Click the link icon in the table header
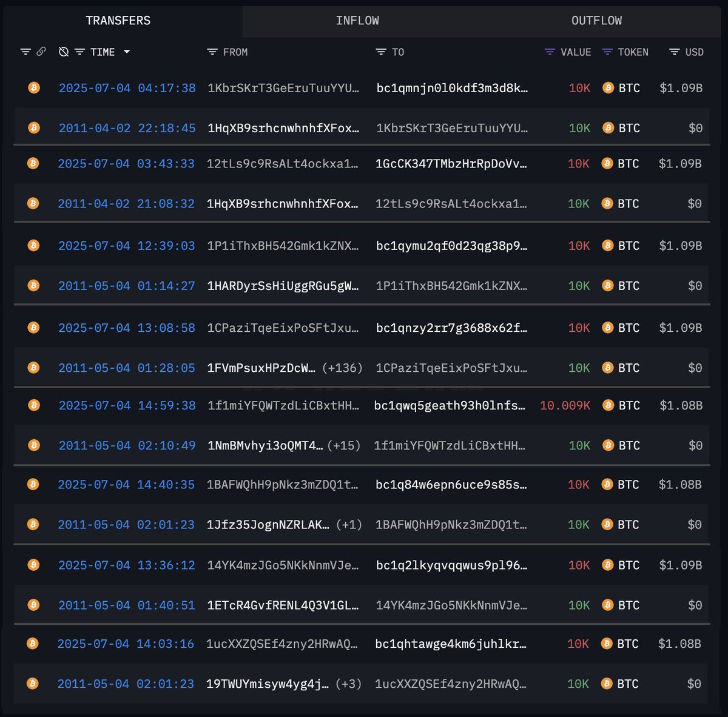728x717 pixels. point(41,52)
